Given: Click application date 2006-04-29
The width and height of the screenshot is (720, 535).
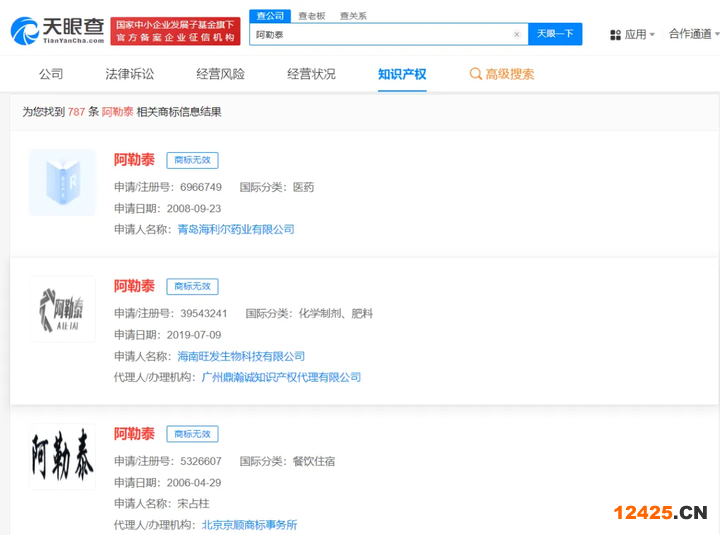Looking at the screenshot, I should click(194, 483).
